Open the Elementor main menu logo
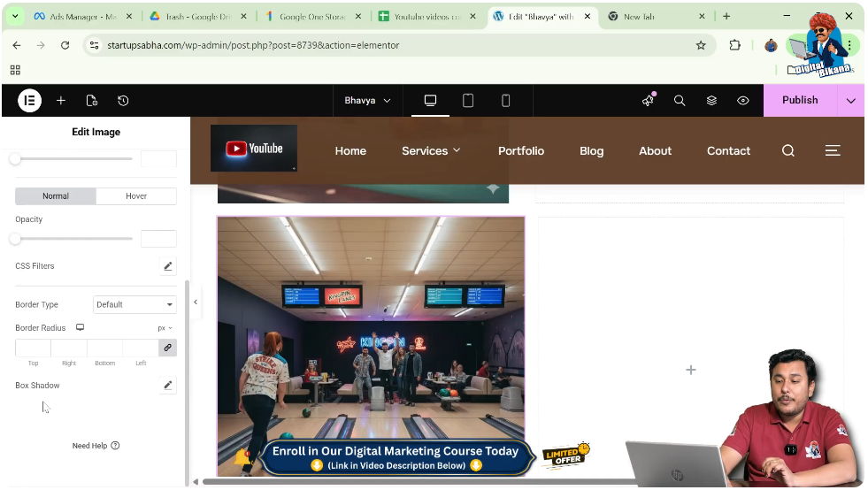This screenshot has height=490, width=868. pos(29,101)
